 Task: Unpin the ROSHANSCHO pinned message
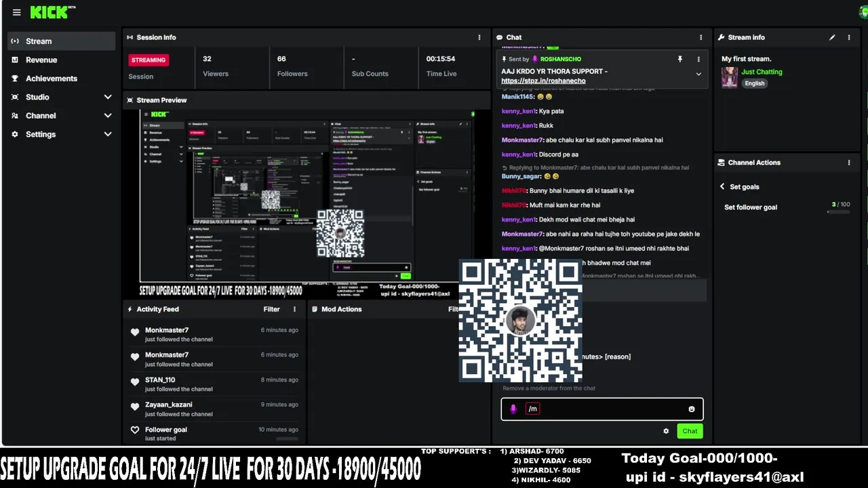(x=680, y=59)
